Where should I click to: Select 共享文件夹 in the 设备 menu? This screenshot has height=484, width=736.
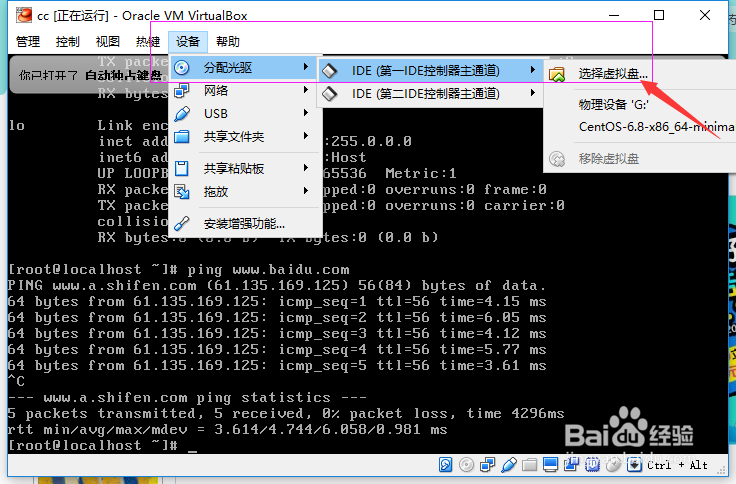pos(245,137)
